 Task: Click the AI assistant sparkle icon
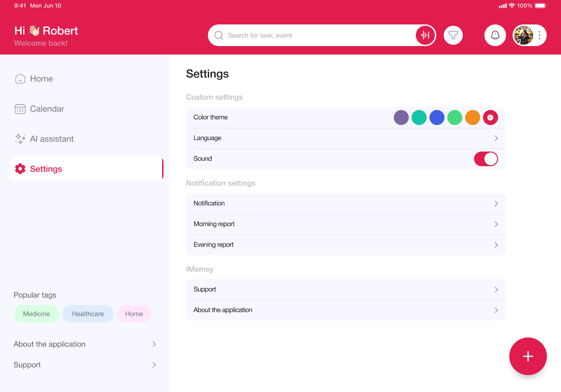(x=20, y=139)
